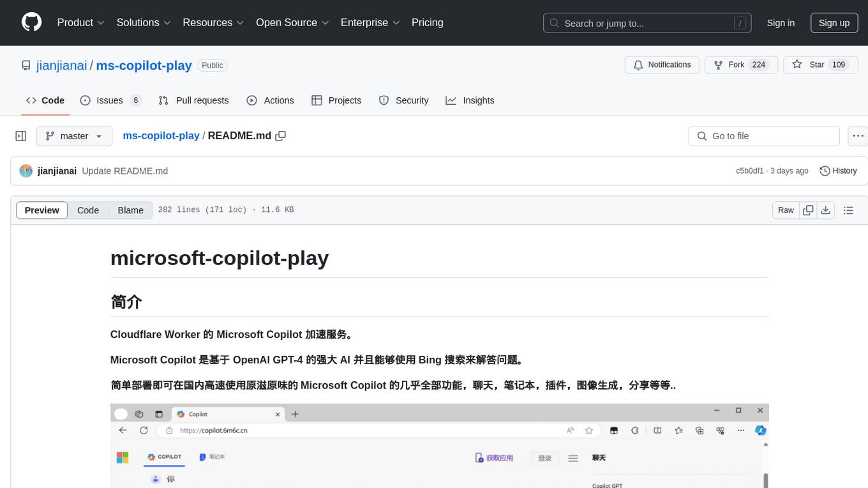Switch to the Actions tab
The image size is (868, 488).
coord(270,100)
